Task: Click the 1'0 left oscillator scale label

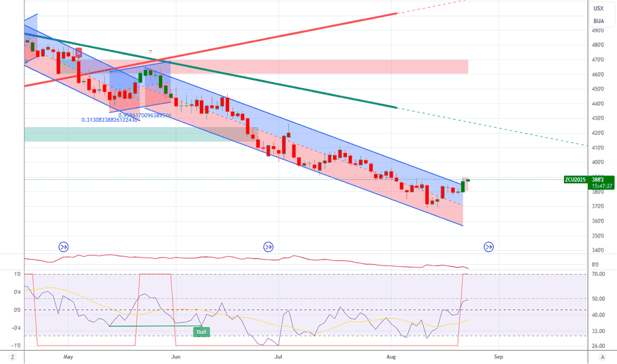Action: [18, 274]
